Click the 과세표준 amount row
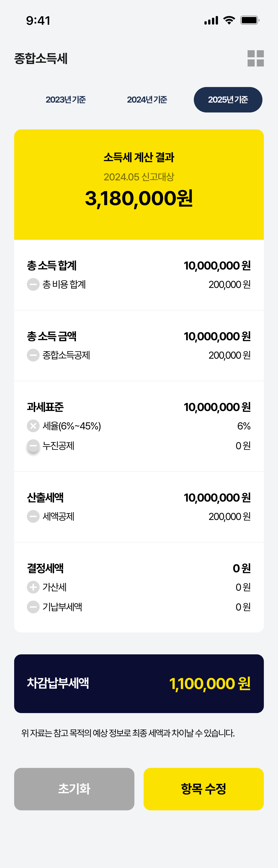This screenshot has width=278, height=868. [x=139, y=407]
